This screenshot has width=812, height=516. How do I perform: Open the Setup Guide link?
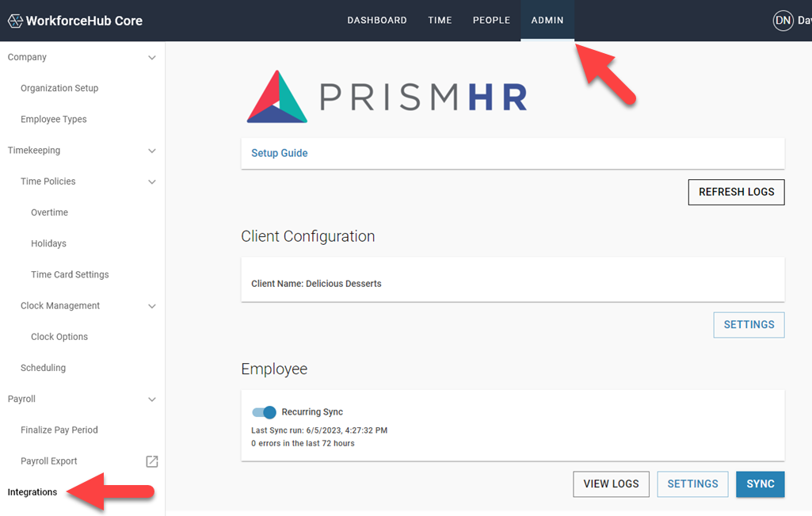[279, 152]
